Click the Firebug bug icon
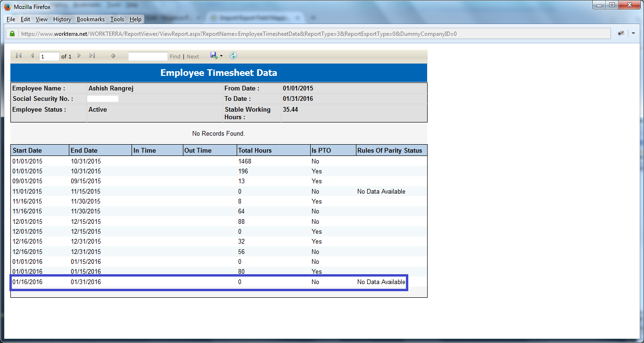Screen dimensions: 644x343 621,34
